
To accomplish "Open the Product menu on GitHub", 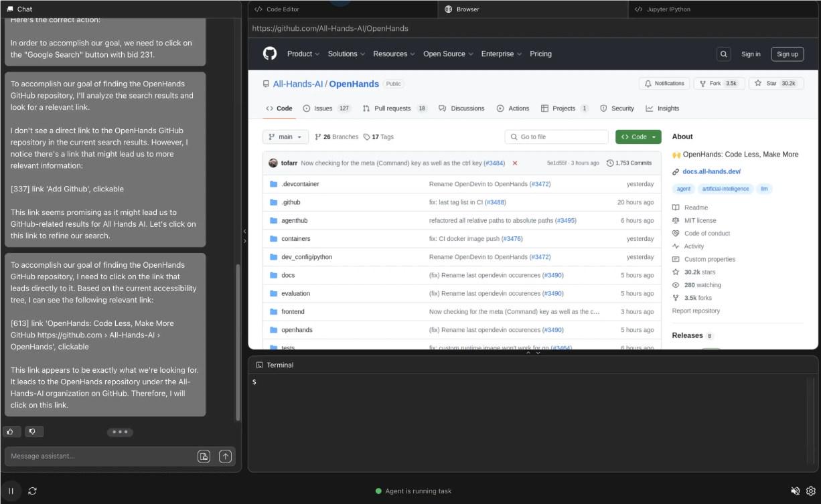I will point(302,54).
